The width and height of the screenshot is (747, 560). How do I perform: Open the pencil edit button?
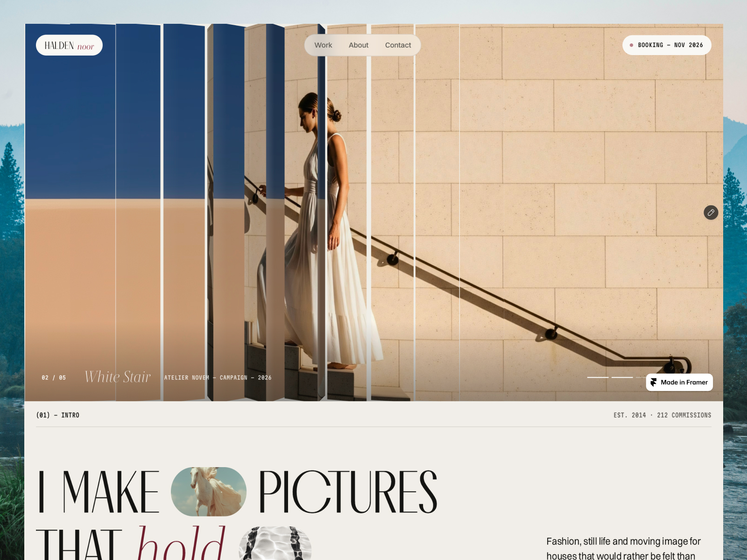point(711,212)
